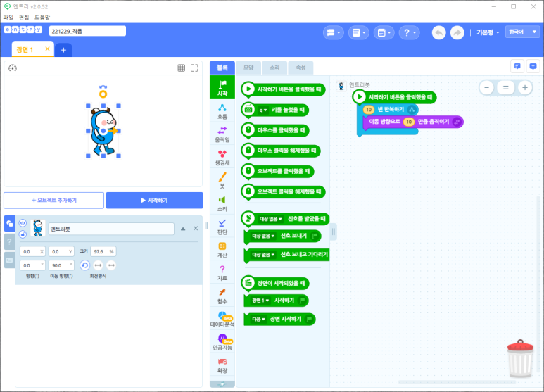This screenshot has width=544, height=392.
Task: Edit the 엔트리봇 object name field
Action: click(x=111, y=229)
